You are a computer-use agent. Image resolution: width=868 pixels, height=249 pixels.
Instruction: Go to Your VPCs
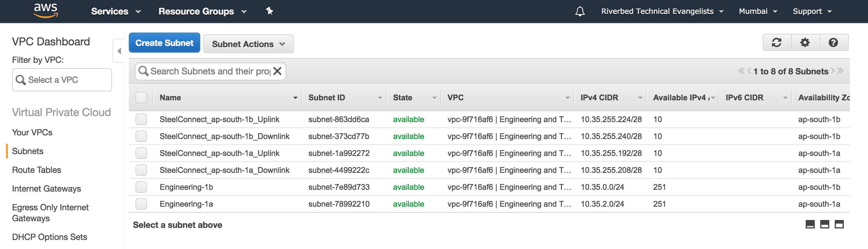(x=32, y=132)
